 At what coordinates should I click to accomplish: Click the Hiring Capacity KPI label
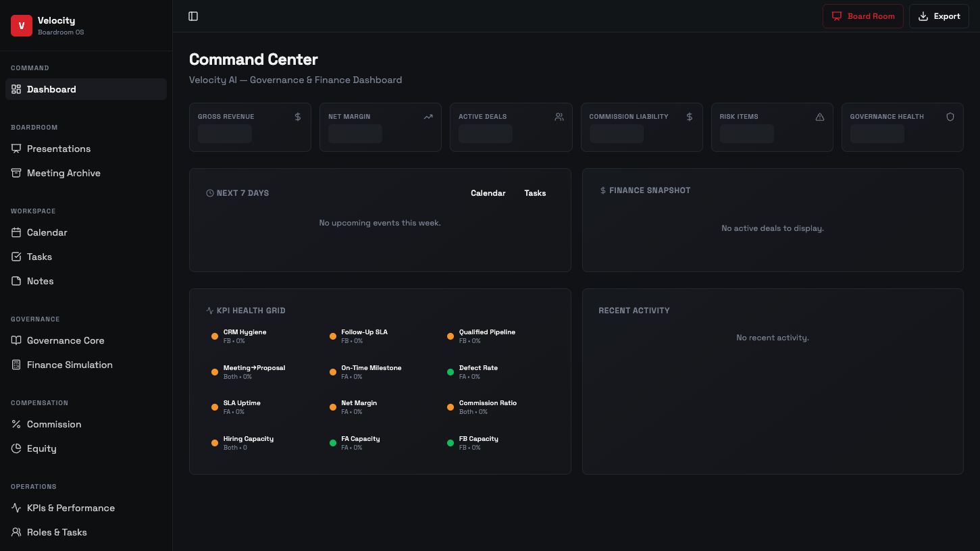[x=249, y=439]
